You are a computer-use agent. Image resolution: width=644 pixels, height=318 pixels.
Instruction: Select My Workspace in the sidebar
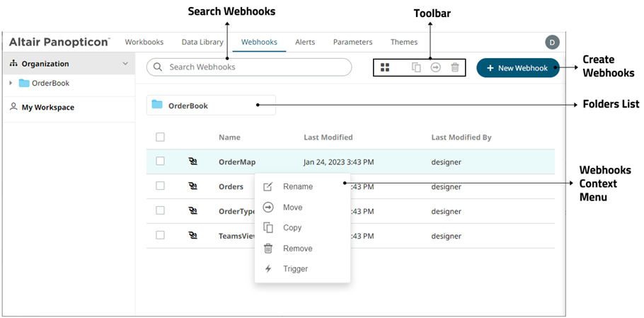47,108
